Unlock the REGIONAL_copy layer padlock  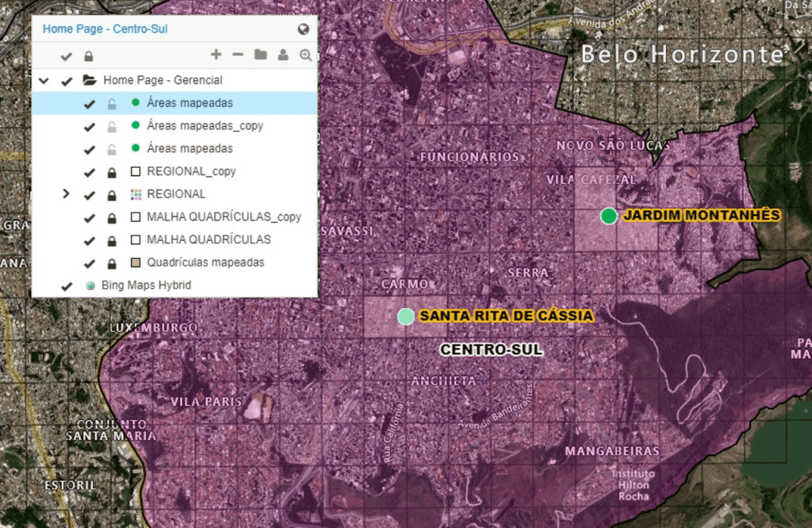click(x=112, y=171)
